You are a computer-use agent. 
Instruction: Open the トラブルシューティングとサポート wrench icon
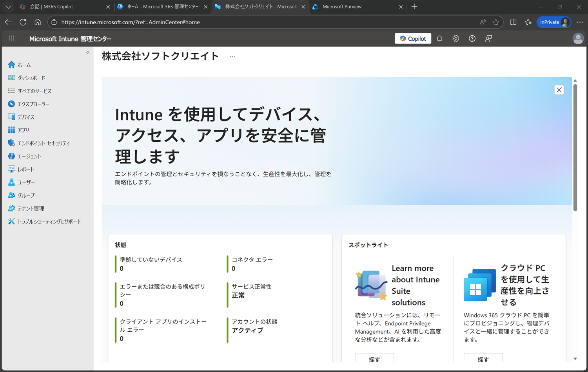(x=11, y=221)
